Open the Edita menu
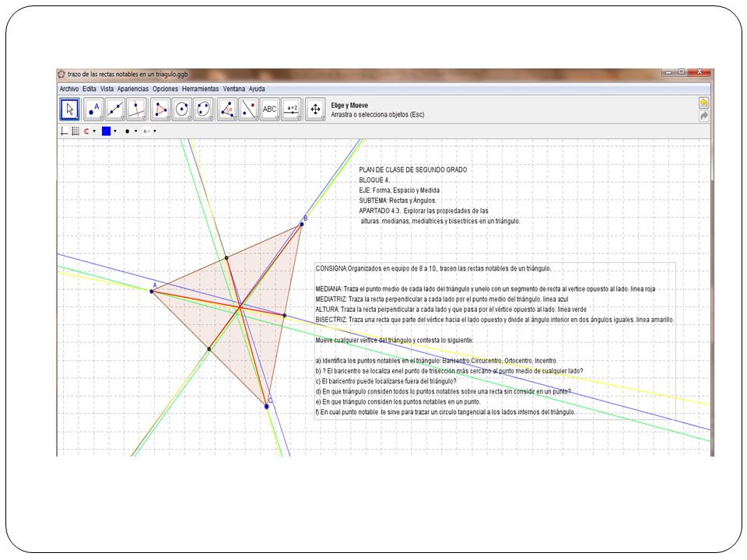 [89, 89]
